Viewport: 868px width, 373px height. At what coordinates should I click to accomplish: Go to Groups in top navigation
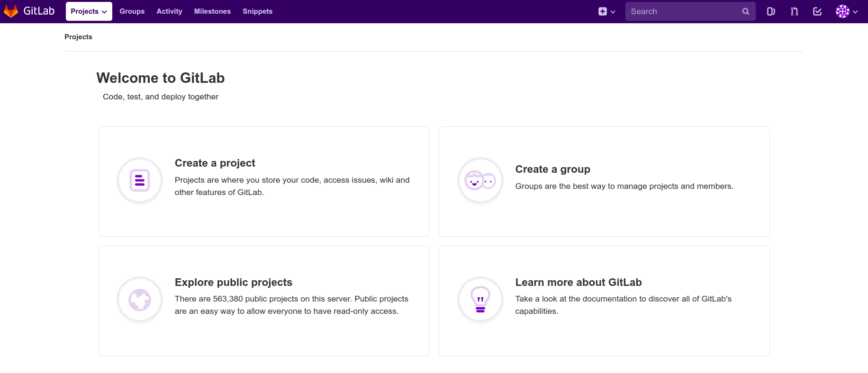132,11
